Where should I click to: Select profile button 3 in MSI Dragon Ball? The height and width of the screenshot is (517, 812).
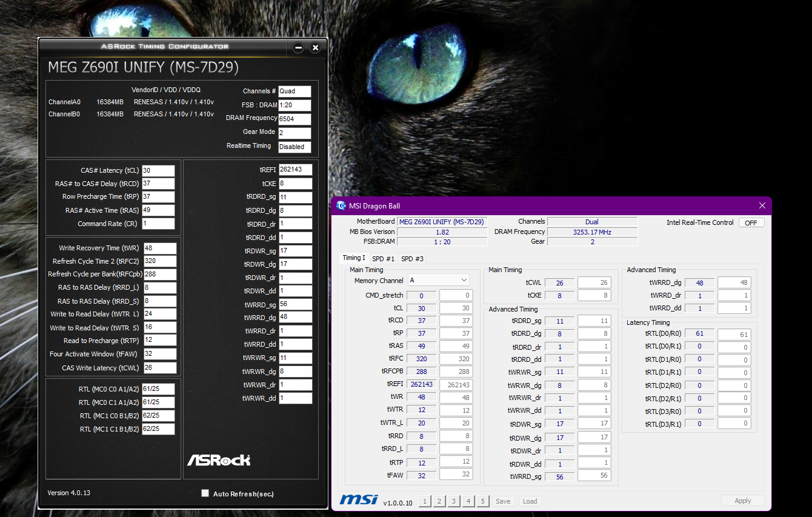[x=454, y=501]
